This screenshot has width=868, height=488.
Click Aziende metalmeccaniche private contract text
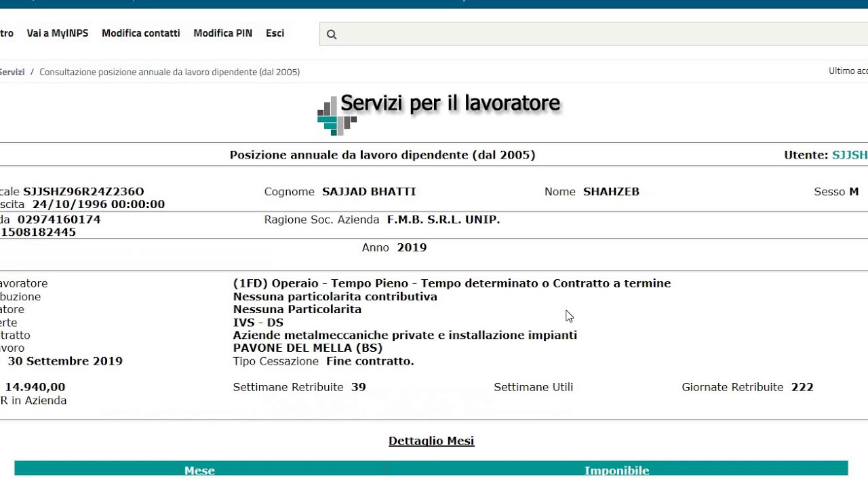point(405,335)
